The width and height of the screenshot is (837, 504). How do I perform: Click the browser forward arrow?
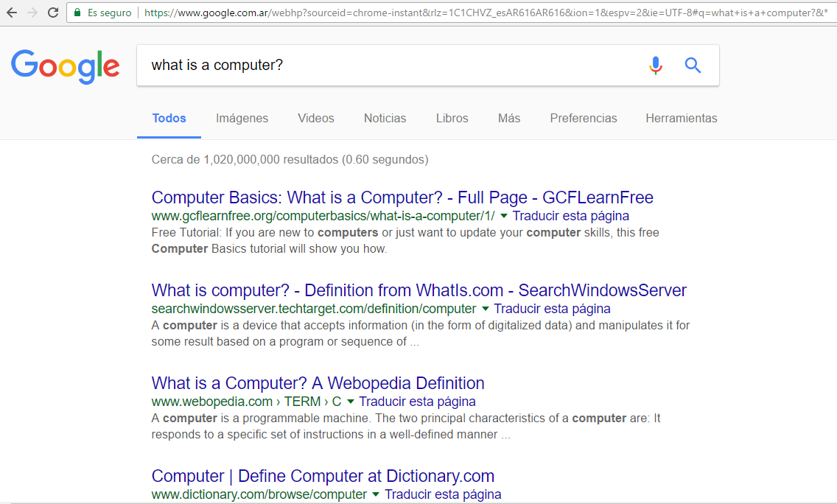pos(32,13)
